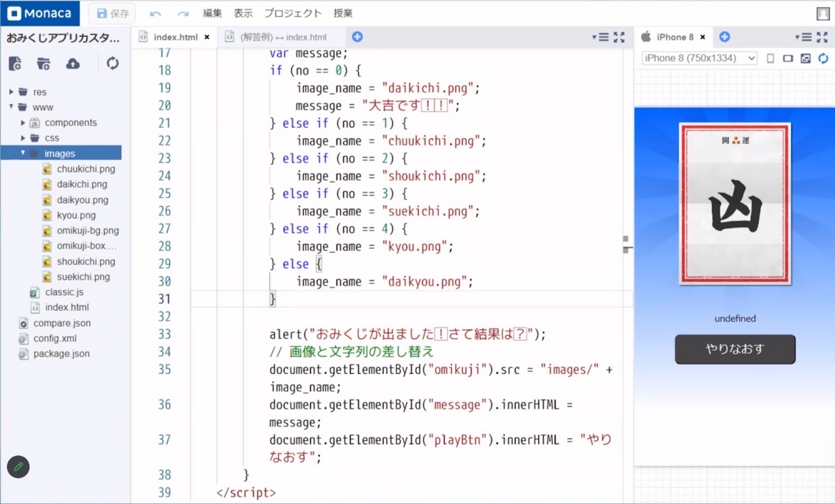Create a new file in project panel
Image resolution: width=835 pixels, height=504 pixels.
pos(15,64)
